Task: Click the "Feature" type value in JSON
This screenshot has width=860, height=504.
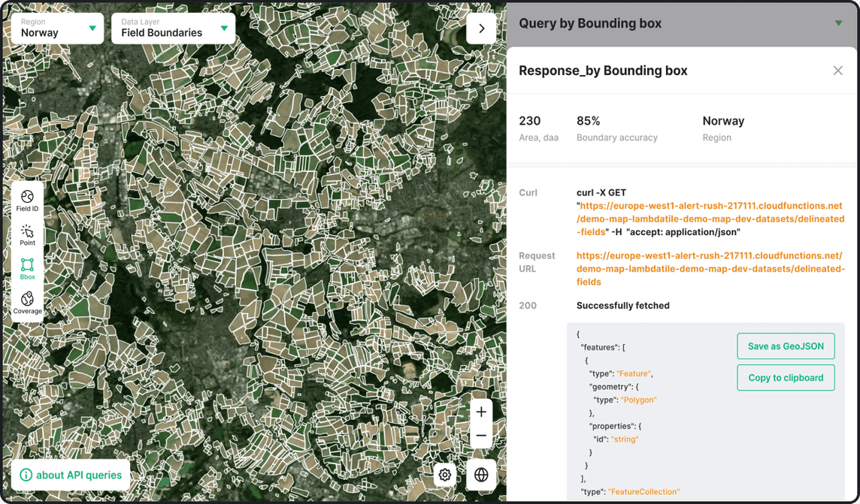Action: (634, 373)
